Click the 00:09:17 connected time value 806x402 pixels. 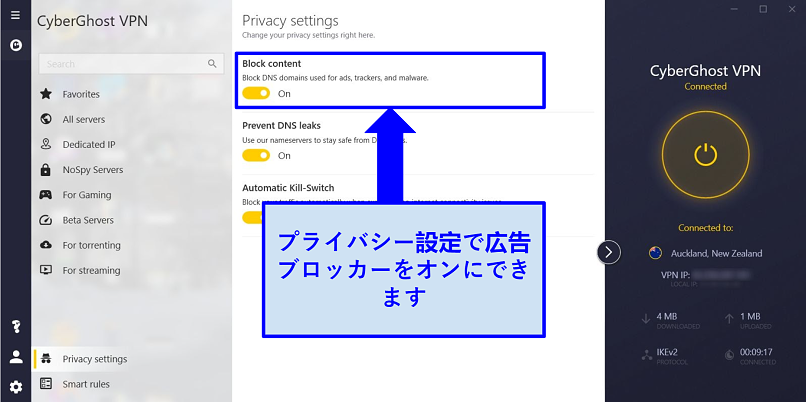tap(756, 352)
